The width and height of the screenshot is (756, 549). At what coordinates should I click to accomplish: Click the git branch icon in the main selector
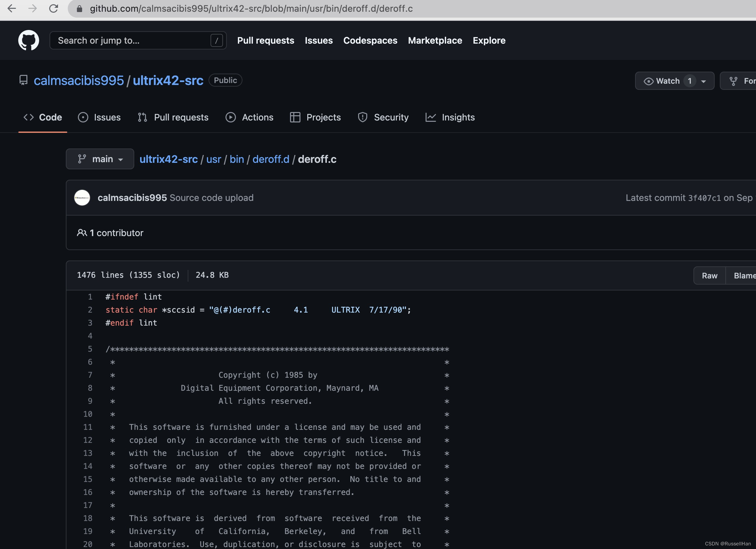coord(82,159)
